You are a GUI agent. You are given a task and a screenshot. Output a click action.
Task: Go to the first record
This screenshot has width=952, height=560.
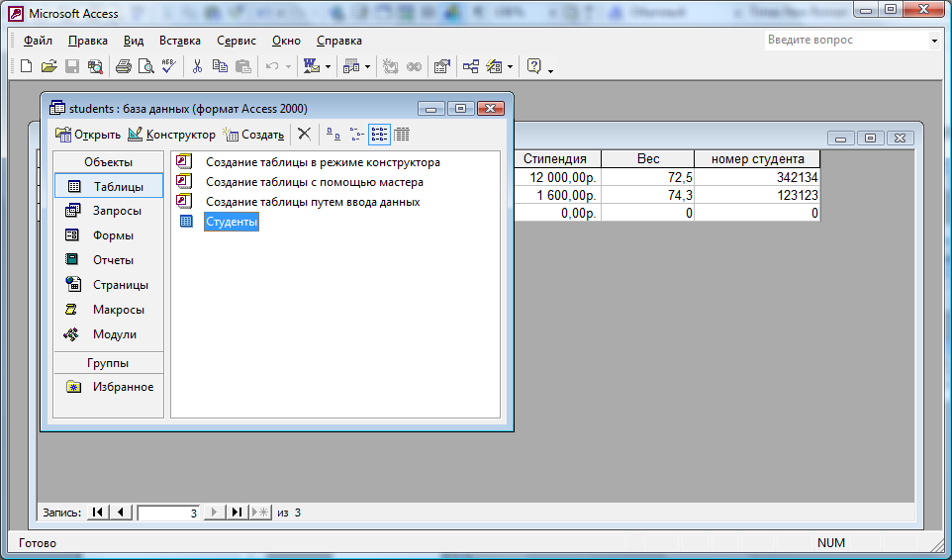coord(97,513)
